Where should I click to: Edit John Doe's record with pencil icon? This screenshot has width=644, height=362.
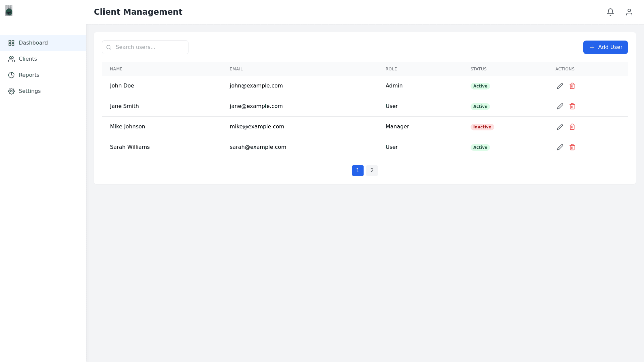560,86
